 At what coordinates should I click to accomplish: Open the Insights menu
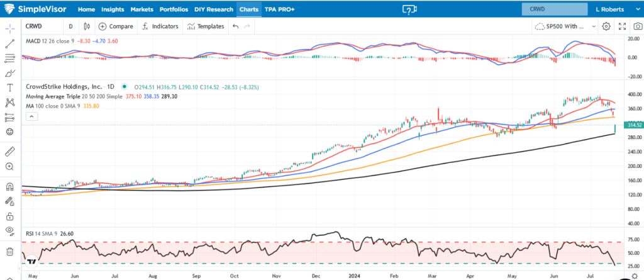(x=113, y=9)
